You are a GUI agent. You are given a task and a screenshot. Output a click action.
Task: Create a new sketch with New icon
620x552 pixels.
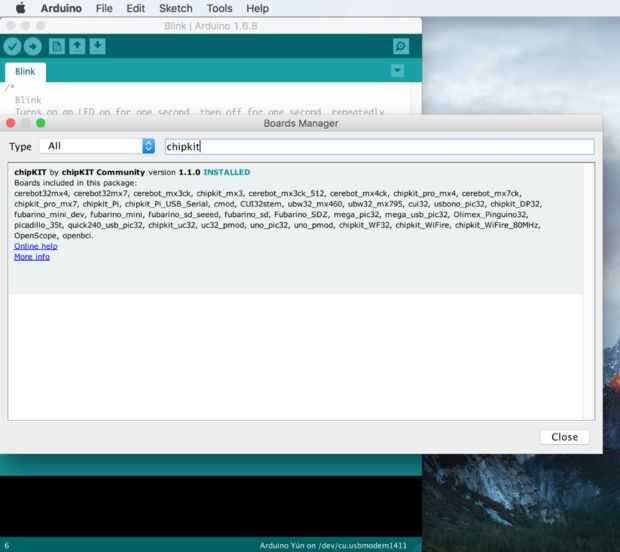coord(57,46)
